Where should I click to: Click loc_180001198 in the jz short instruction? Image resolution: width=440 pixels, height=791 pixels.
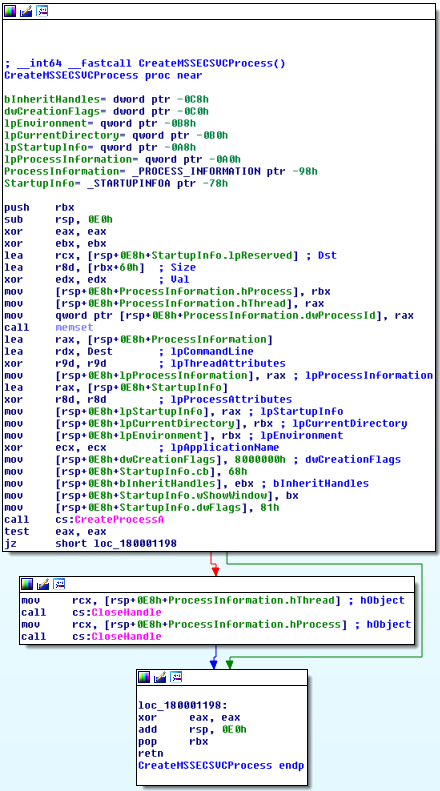(135, 543)
